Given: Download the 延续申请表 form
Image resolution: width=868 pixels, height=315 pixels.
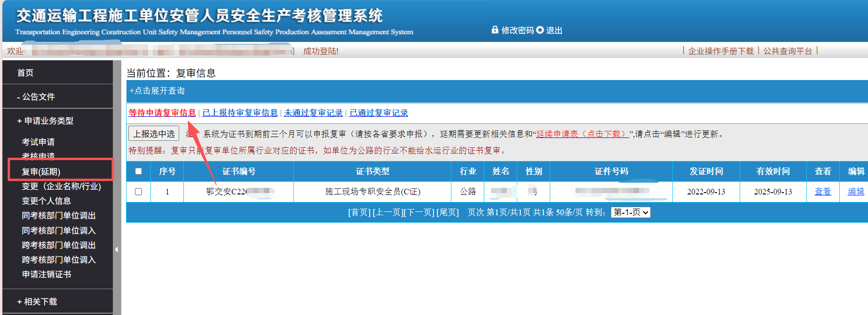Looking at the screenshot, I should [582, 134].
